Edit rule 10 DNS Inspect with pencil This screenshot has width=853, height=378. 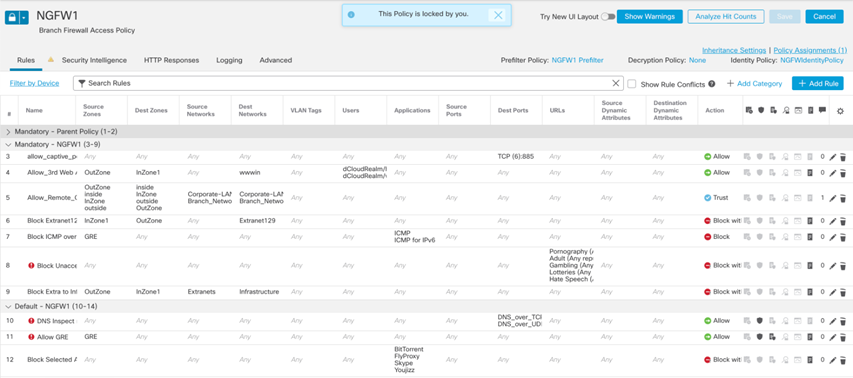pyautogui.click(x=832, y=321)
